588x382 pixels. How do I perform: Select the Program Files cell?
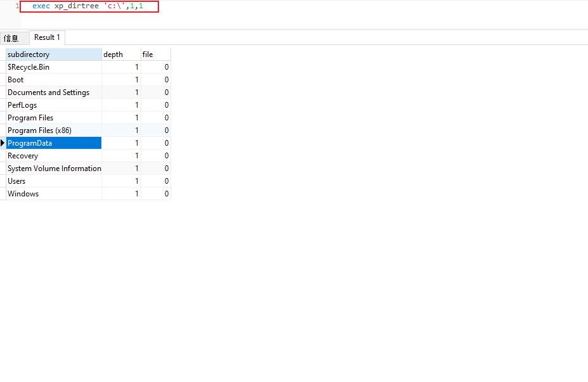click(x=54, y=118)
